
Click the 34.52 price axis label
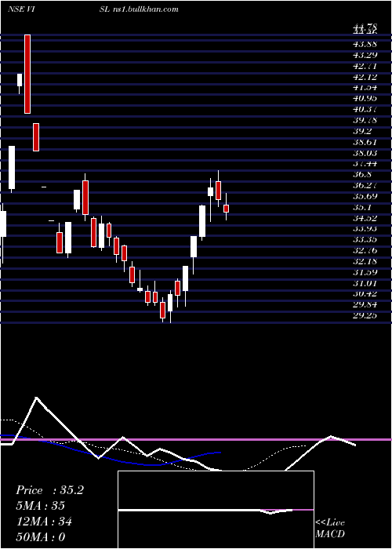tap(365, 218)
